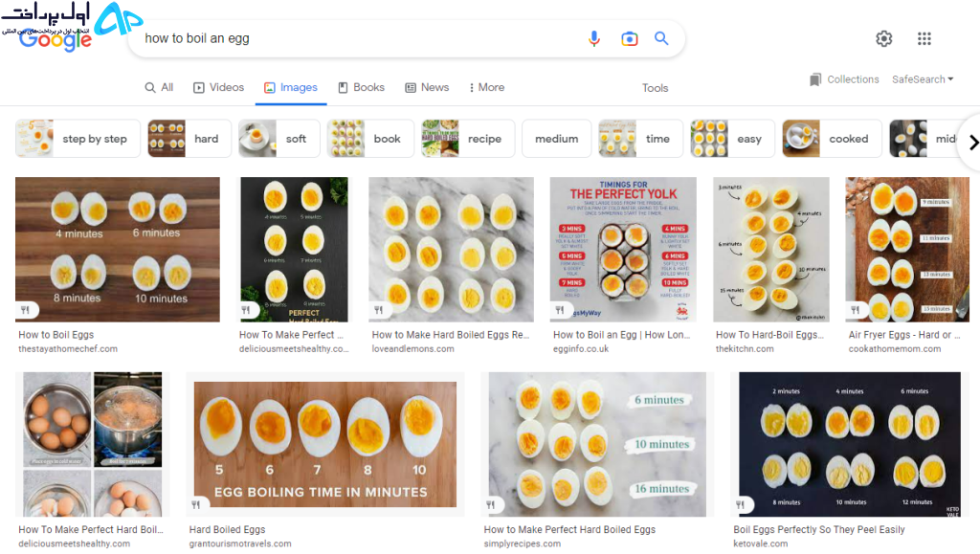The width and height of the screenshot is (980, 554).
Task: Filter results by 'recipe' chip
Action: click(468, 139)
